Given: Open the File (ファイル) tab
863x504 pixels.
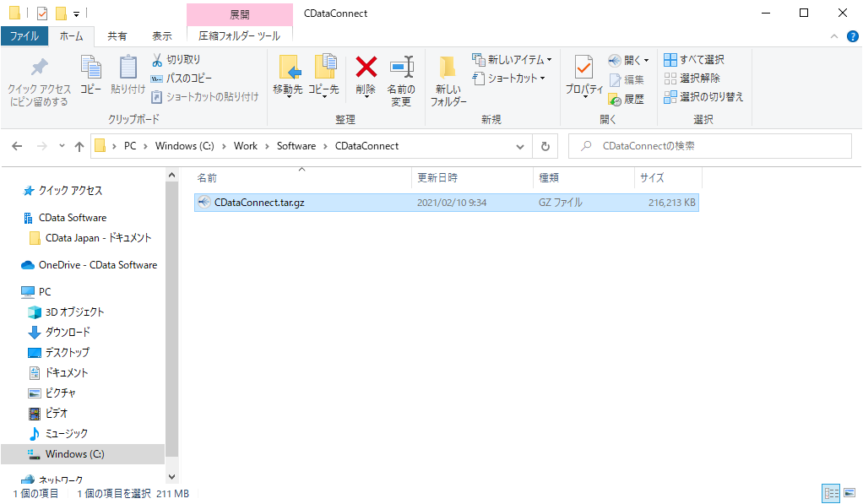Looking at the screenshot, I should [24, 36].
